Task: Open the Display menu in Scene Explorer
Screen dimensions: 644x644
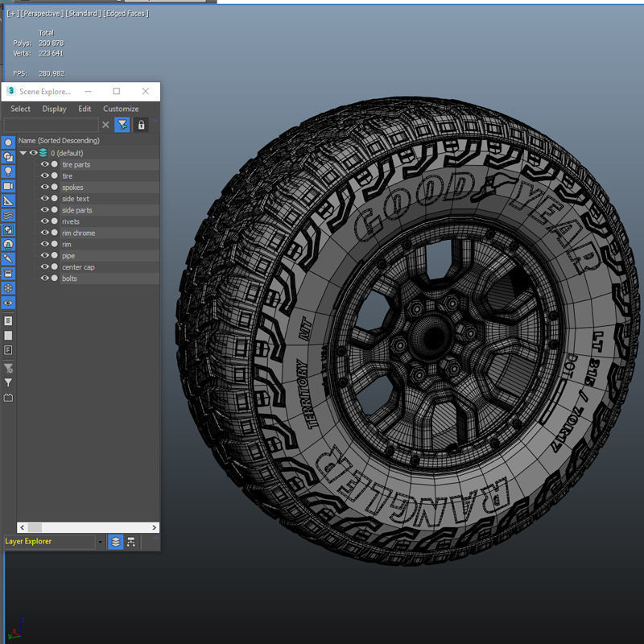Action: point(54,109)
